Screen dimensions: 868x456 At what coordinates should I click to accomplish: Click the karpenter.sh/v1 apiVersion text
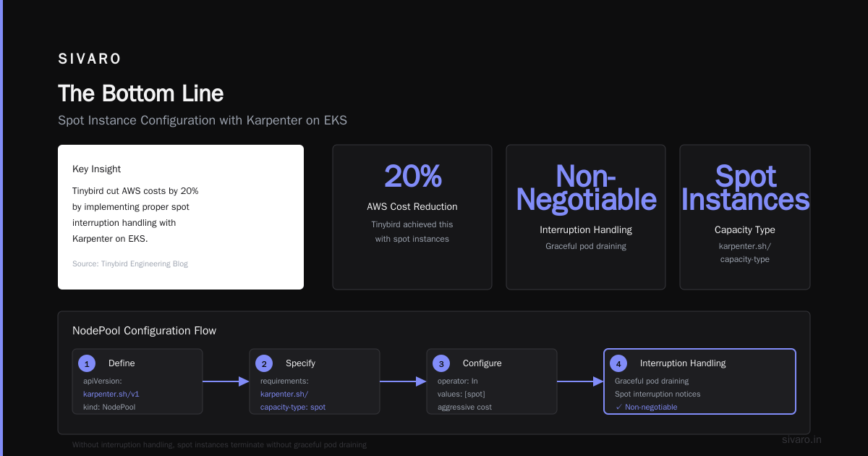(111, 394)
